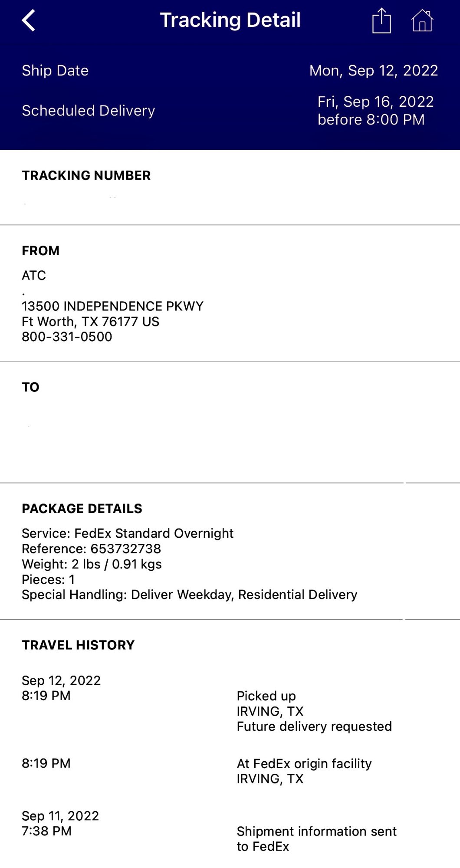Screen dimensions: 460x868
Task: Tap the PACKAGE DETAILS heading
Action: click(82, 508)
